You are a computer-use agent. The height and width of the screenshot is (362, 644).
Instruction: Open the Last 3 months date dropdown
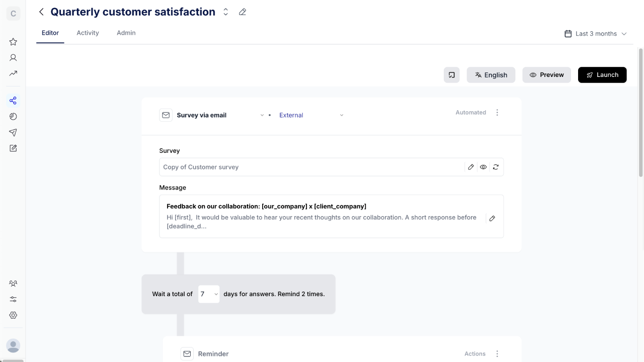(x=596, y=34)
